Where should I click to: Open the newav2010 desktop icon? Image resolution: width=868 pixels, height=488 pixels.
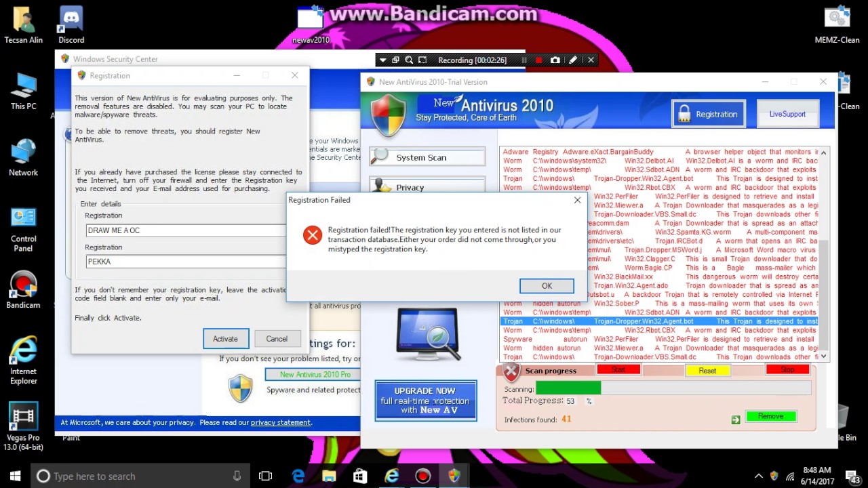coord(311,24)
